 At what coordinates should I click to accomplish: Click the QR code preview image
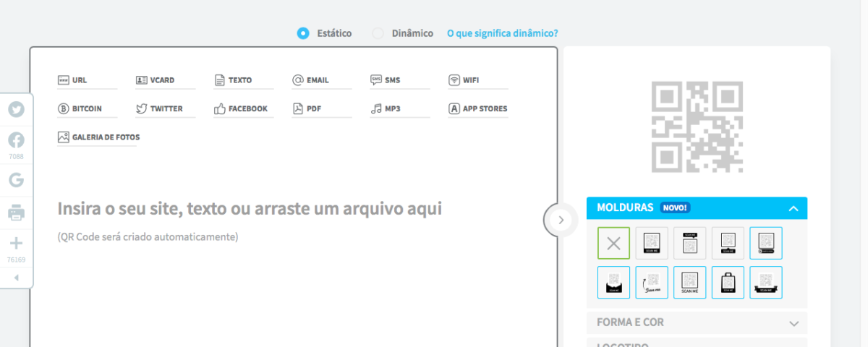697,127
